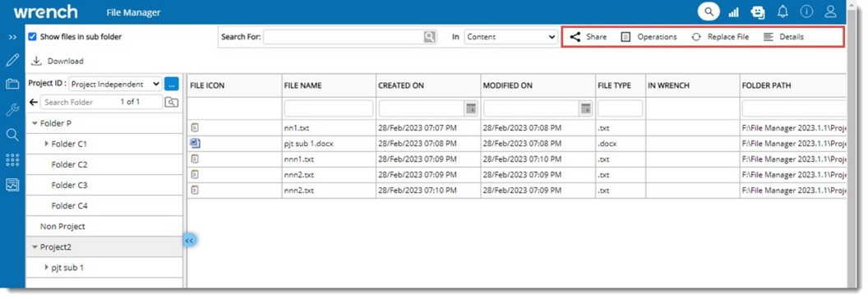The image size is (868, 299).
Task: Click the IN WRENCH column header
Action: click(x=669, y=85)
